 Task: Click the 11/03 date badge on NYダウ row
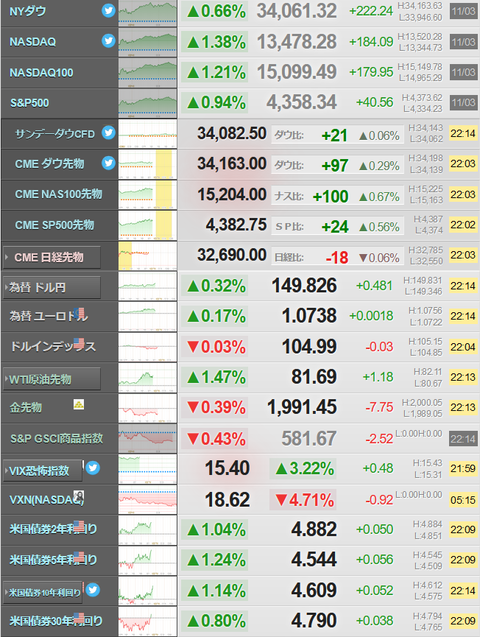pos(463,11)
